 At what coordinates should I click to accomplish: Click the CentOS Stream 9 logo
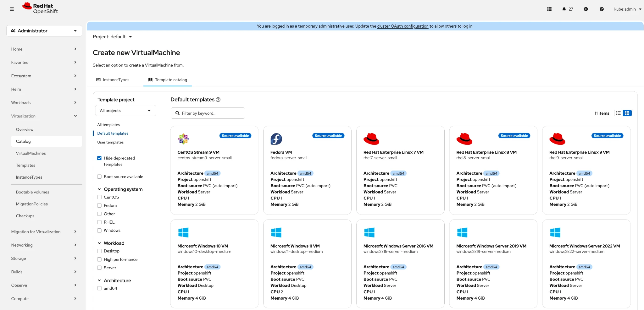183,139
